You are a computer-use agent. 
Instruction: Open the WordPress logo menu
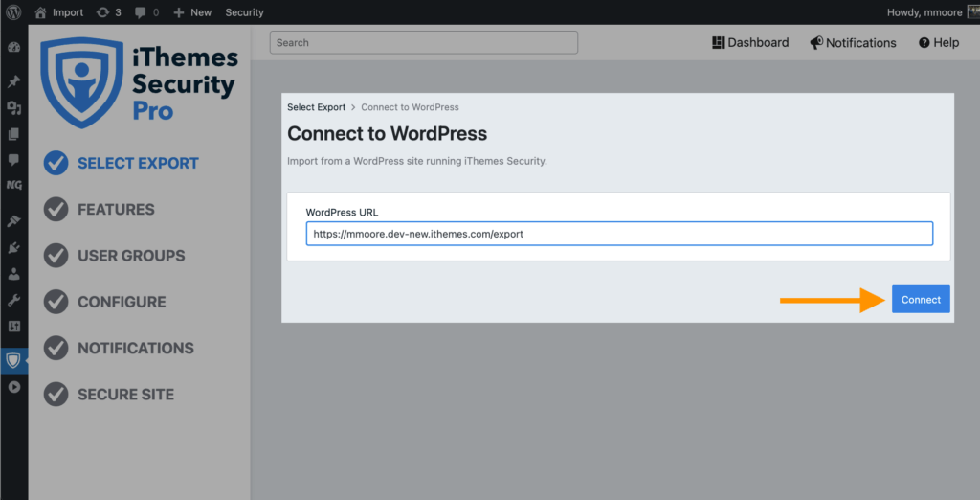[13, 12]
